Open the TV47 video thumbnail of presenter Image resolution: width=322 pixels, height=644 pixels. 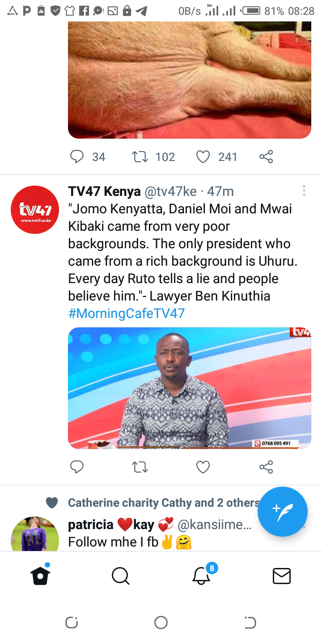(x=190, y=388)
